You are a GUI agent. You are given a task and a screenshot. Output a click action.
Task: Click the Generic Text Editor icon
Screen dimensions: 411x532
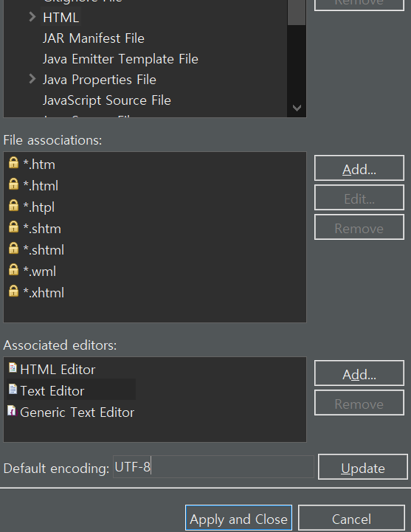coord(12,410)
